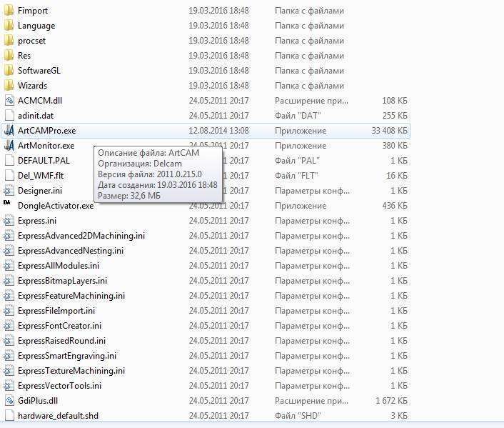Click the Res folder name
This screenshot has width=504, height=428.
pos(24,56)
